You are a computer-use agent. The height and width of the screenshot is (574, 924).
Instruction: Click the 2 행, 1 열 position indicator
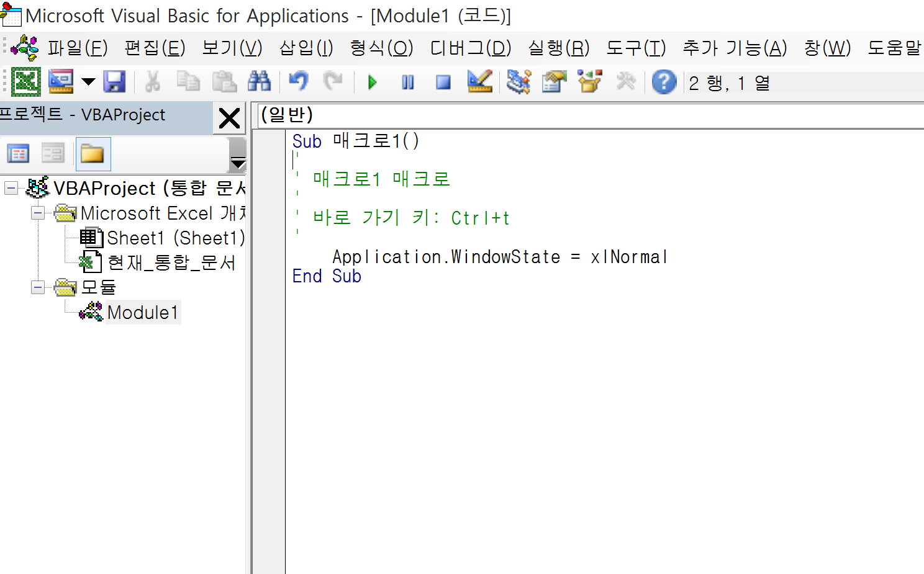click(730, 83)
